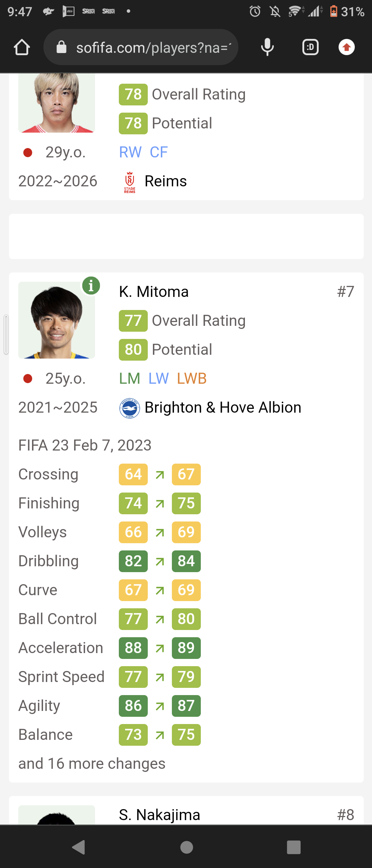Tap the Android back navigation button
This screenshot has height=868, width=372.
click(79, 847)
